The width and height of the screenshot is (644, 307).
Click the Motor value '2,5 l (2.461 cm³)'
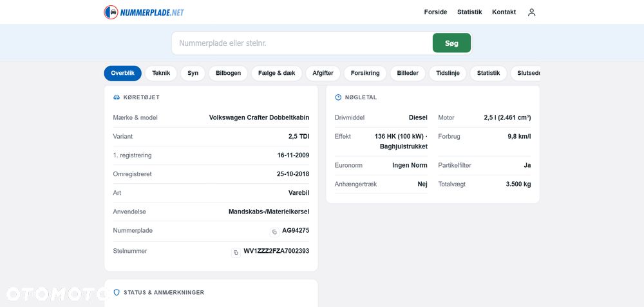click(507, 117)
